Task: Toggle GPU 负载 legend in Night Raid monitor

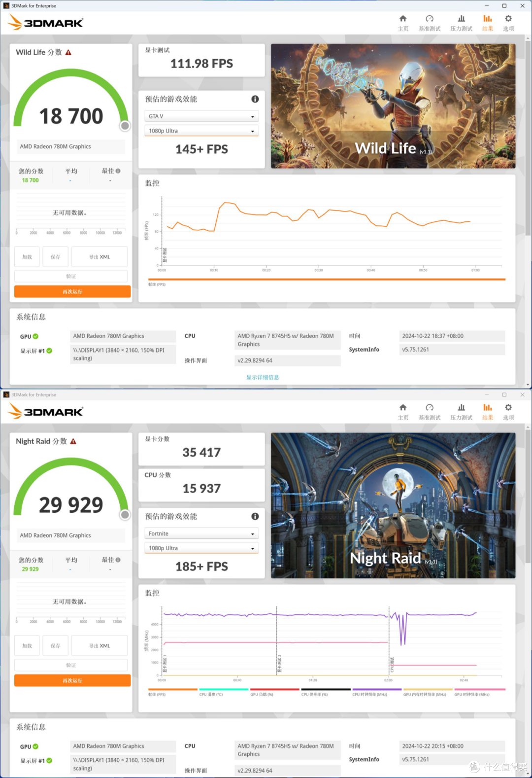Action: coord(275,692)
